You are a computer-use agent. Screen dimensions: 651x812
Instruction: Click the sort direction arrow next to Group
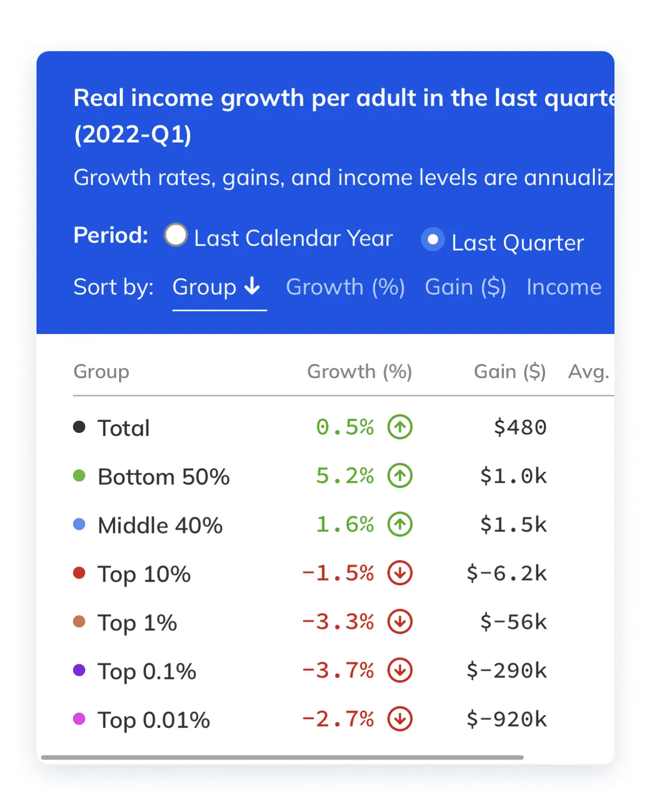252,287
